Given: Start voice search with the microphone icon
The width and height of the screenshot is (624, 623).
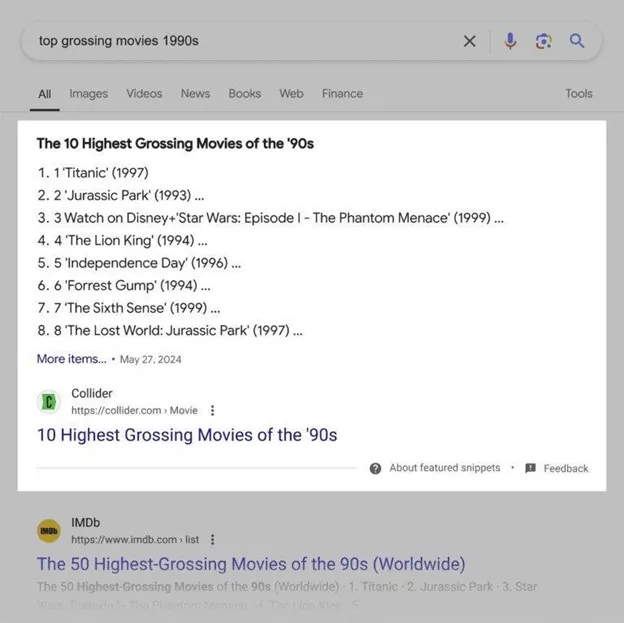Looking at the screenshot, I should pyautogui.click(x=510, y=41).
